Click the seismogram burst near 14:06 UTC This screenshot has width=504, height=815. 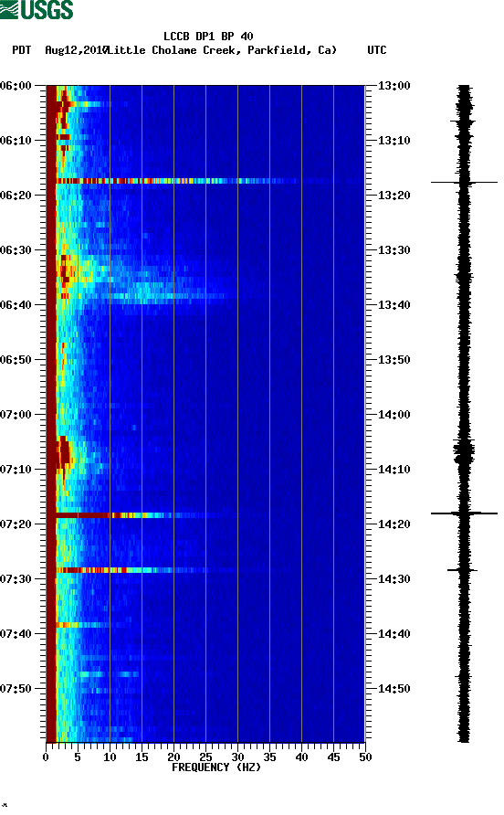pos(464,450)
